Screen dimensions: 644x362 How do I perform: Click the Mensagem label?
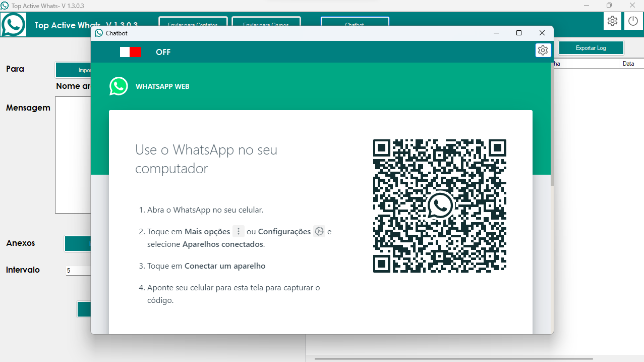28,108
